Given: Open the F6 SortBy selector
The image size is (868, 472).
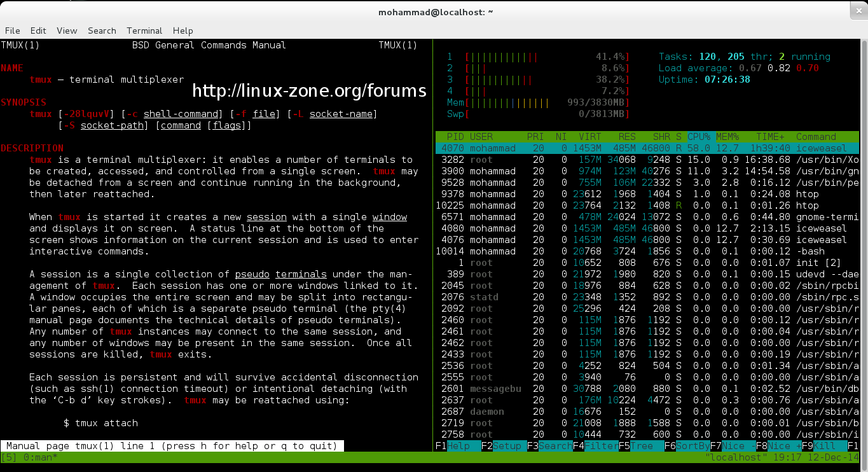Looking at the screenshot, I should [x=692, y=446].
